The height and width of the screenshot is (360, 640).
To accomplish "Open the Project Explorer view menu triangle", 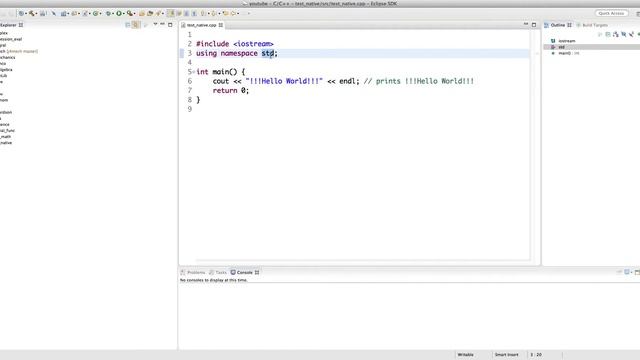I will [x=155, y=24].
